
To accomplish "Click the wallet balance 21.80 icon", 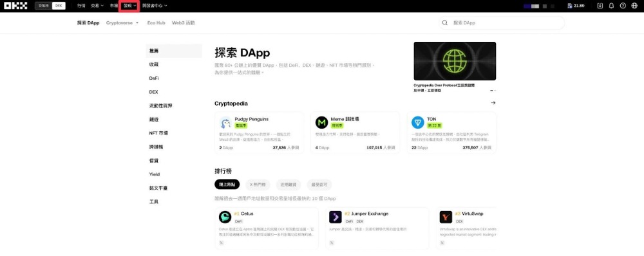I will pyautogui.click(x=570, y=6).
